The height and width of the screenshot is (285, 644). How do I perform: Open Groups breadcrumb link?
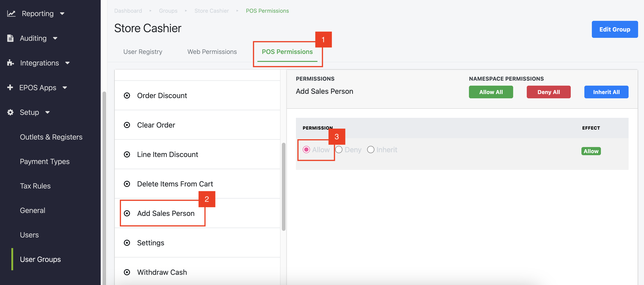click(168, 11)
